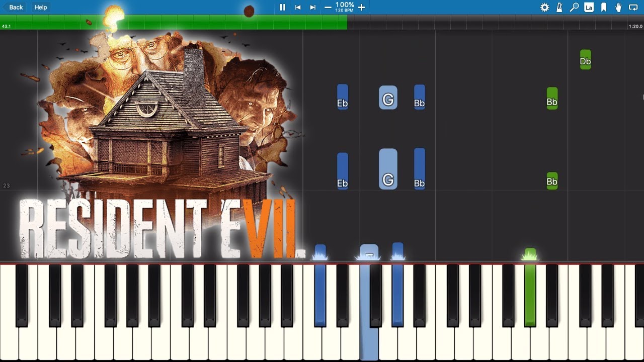This screenshot has height=362, width=644.
Task: Click the lower dark-blue Bb note
Action: [420, 169]
